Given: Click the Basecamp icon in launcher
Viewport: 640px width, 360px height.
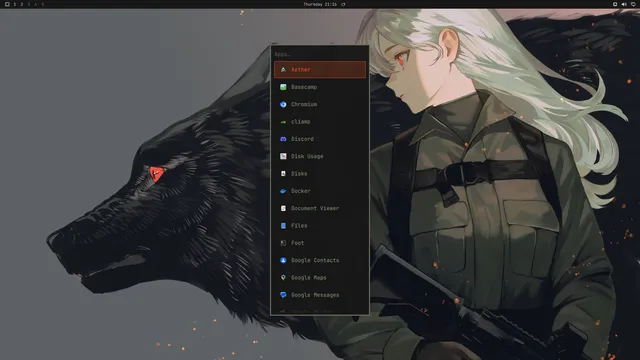Looking at the screenshot, I should tap(283, 87).
